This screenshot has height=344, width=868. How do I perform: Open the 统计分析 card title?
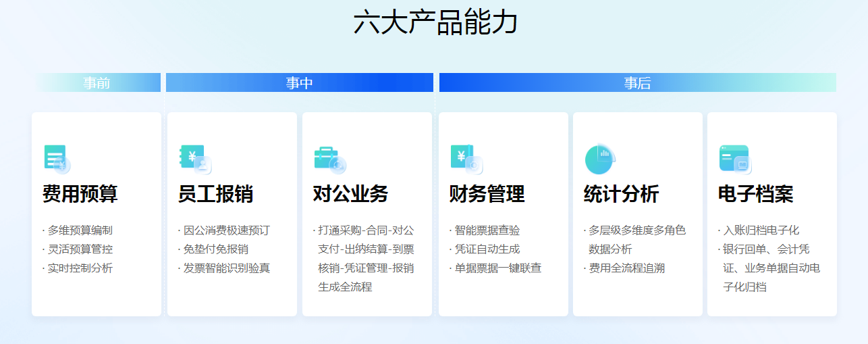(x=621, y=194)
